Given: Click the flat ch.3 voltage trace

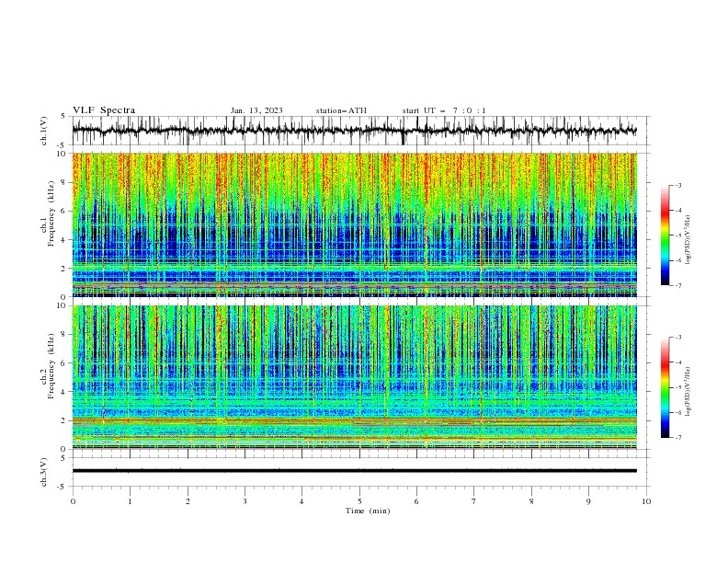Looking at the screenshot, I should pos(355,471).
